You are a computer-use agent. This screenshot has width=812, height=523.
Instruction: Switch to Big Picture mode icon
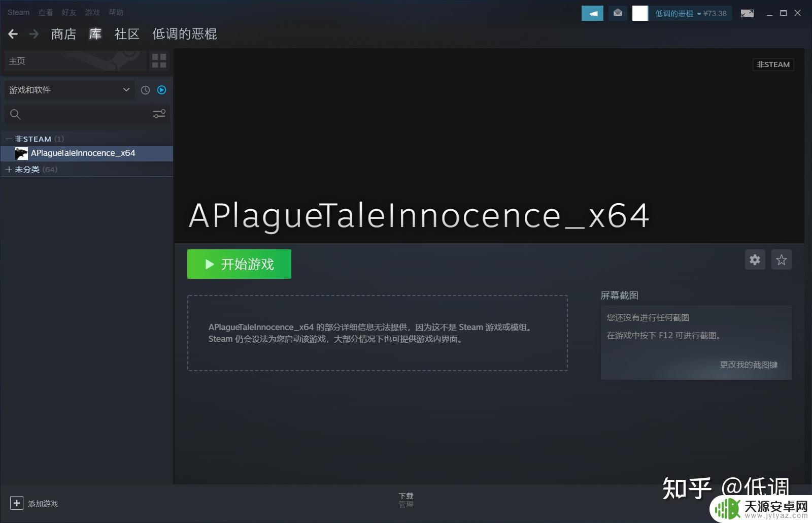click(747, 13)
